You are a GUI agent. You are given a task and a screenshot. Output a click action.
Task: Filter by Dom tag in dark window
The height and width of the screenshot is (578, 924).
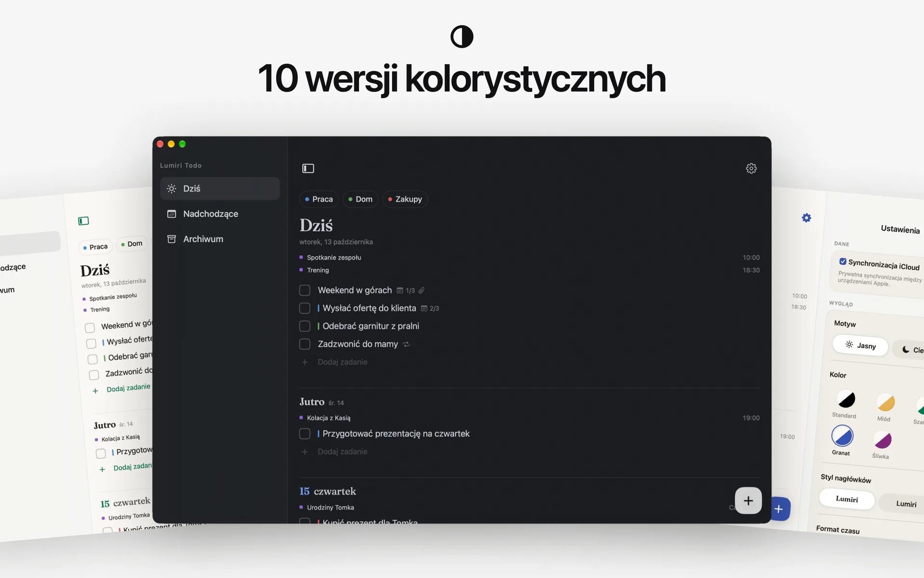pos(360,199)
